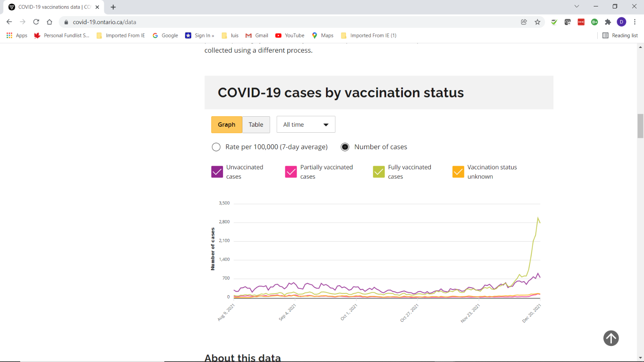The image size is (644, 362).
Task: Toggle Fully vaccinated cases checkbox
Action: point(379,172)
